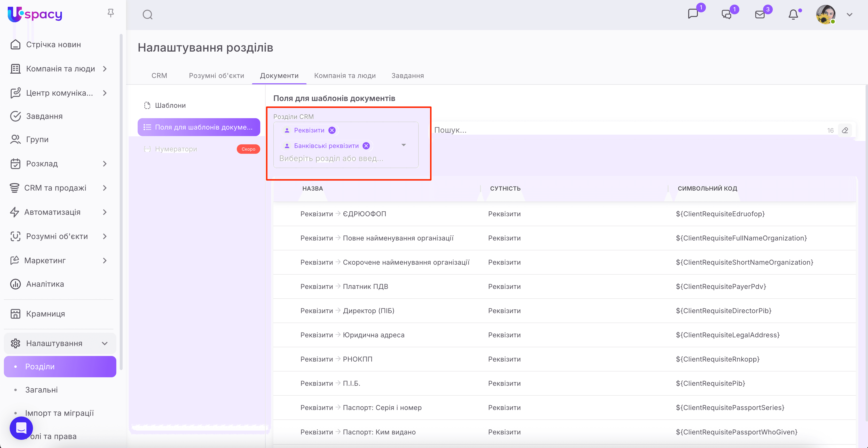Open the mail envelope icon with badge 3
868x448 pixels.
(x=760, y=15)
